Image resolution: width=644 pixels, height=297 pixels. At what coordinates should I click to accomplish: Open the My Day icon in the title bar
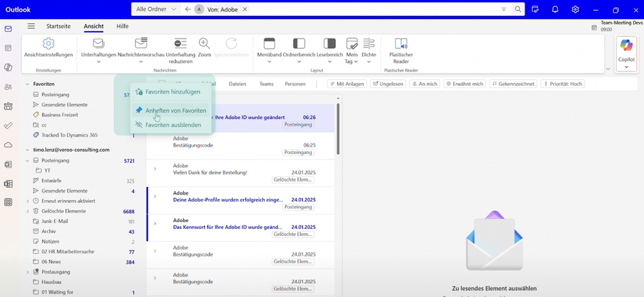535,9
